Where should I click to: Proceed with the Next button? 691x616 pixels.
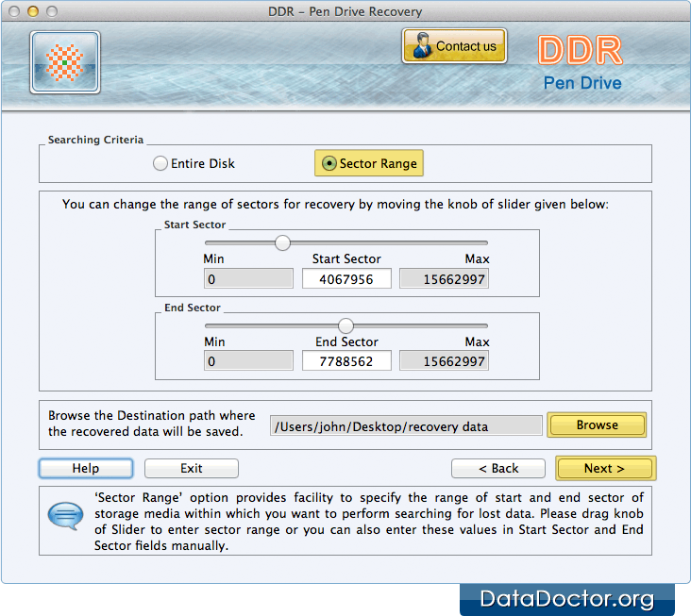pos(604,469)
